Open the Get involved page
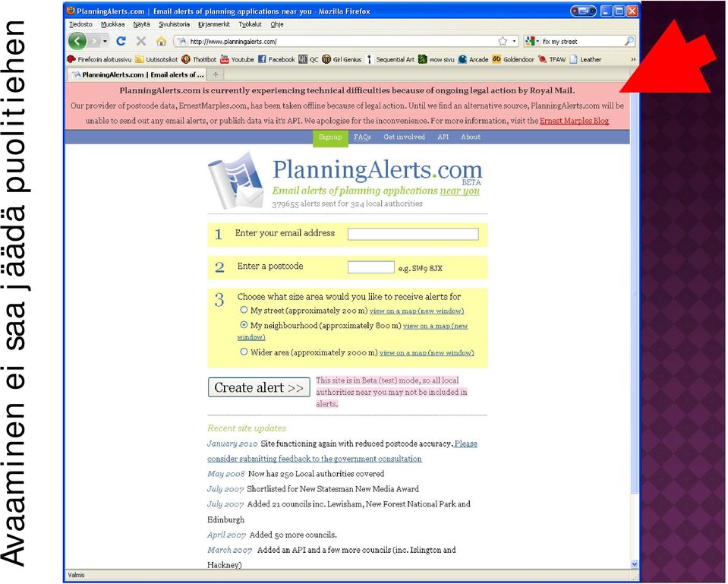 [404, 137]
